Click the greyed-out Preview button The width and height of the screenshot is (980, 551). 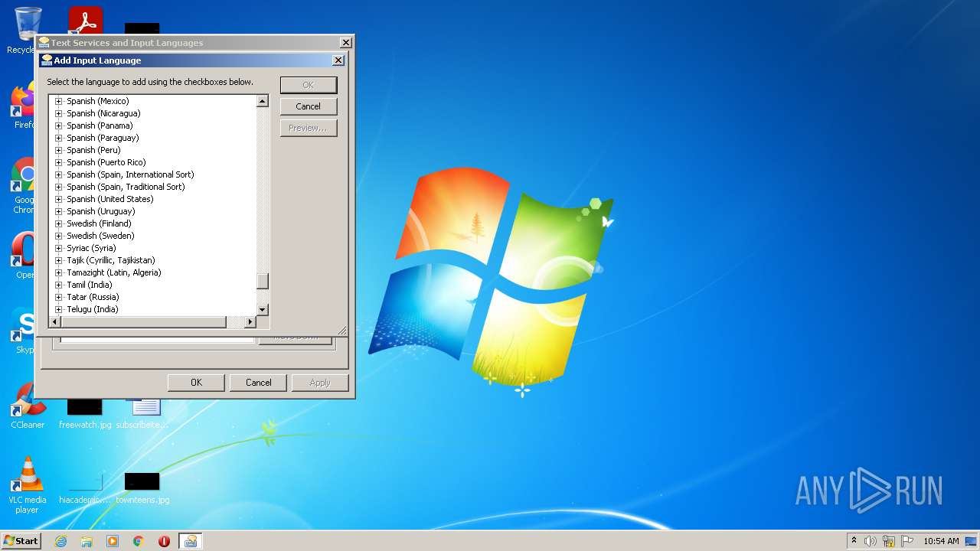coord(308,128)
